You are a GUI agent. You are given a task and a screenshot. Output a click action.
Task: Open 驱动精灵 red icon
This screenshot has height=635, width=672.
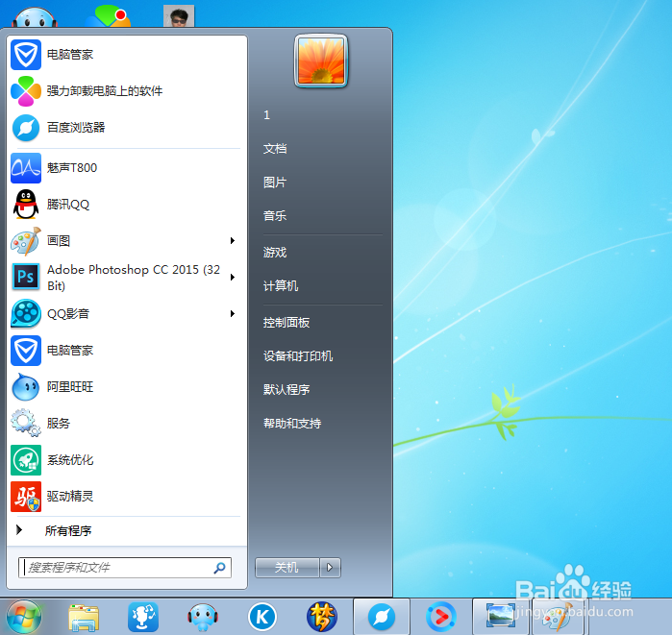tap(26, 497)
